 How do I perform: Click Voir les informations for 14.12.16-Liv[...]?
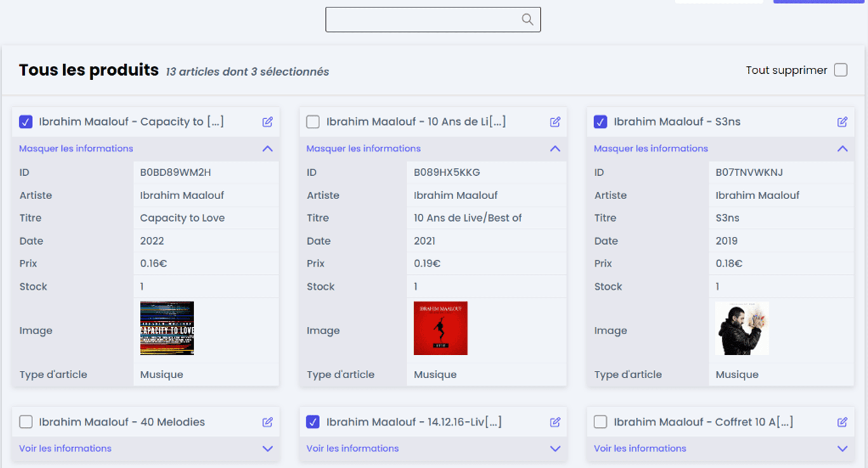click(x=352, y=449)
